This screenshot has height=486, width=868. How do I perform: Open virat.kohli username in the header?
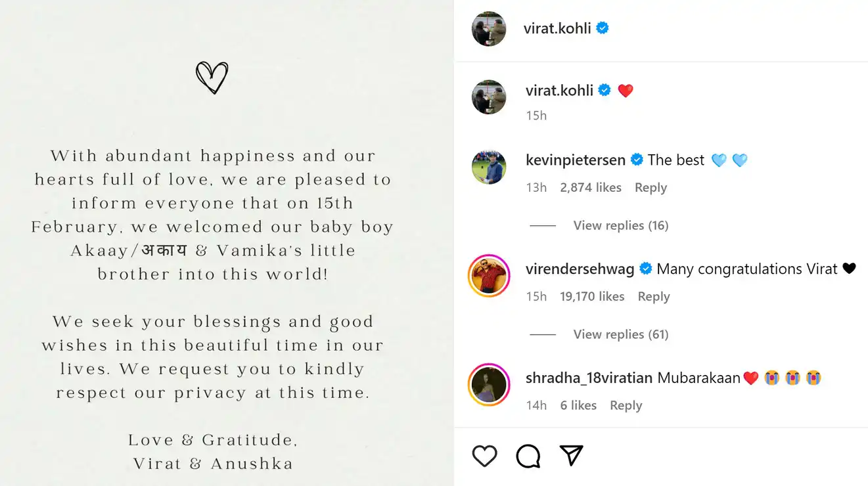click(557, 28)
